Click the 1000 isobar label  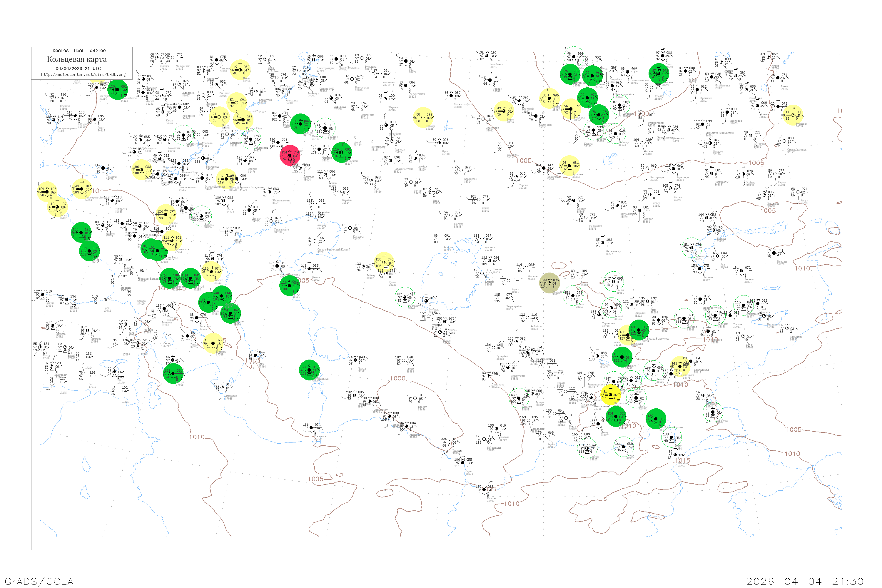click(397, 378)
